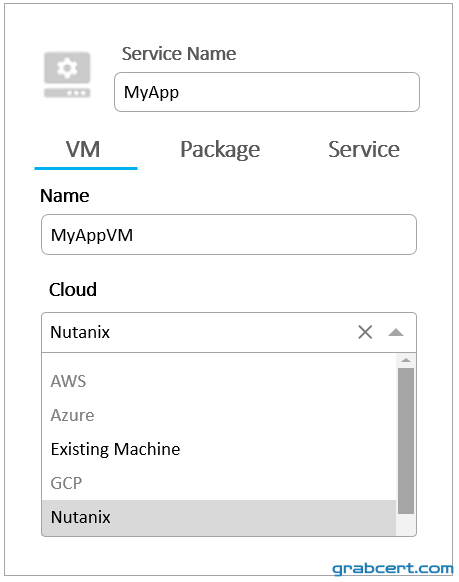The height and width of the screenshot is (582, 459).
Task: Click the Service Name label
Action: tap(179, 53)
